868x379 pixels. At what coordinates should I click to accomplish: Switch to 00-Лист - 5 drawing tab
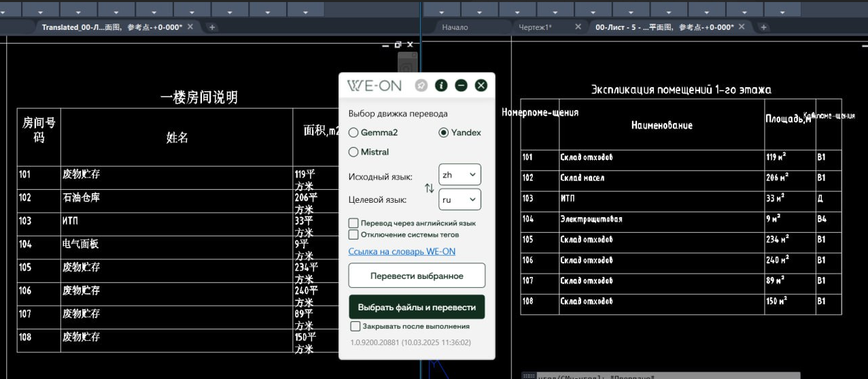tap(664, 27)
